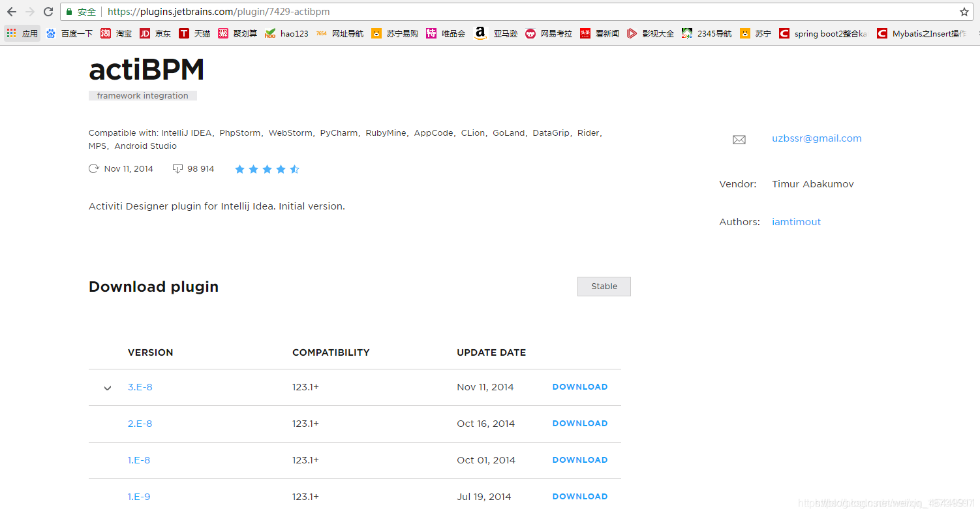Viewport: 980px width, 515px height.
Task: Open the 百度一下 bookmark
Action: coord(69,33)
